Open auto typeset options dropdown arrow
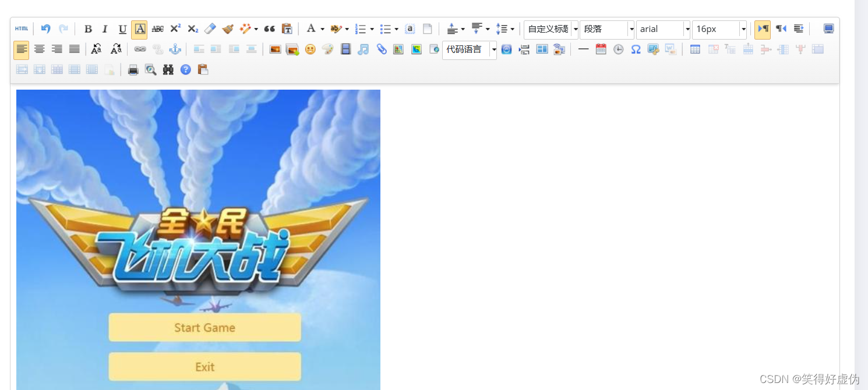Viewport: 868px width, 390px height. pyautogui.click(x=256, y=29)
